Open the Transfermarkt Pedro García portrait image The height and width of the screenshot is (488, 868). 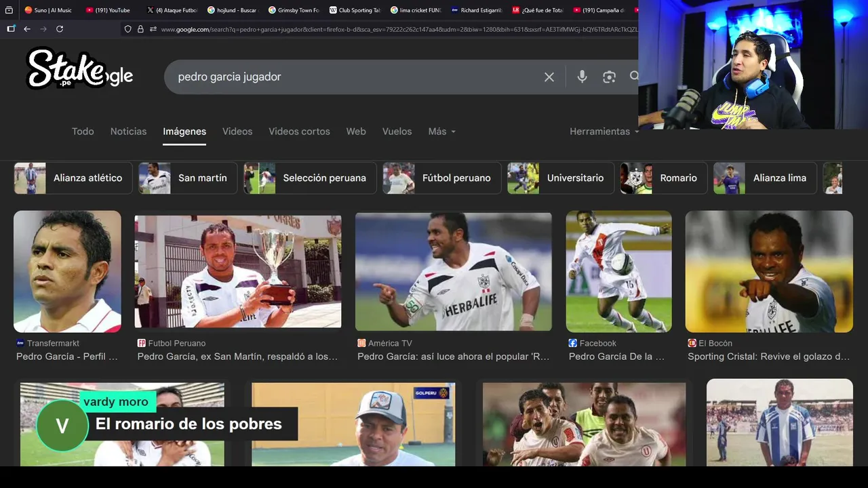coord(67,271)
